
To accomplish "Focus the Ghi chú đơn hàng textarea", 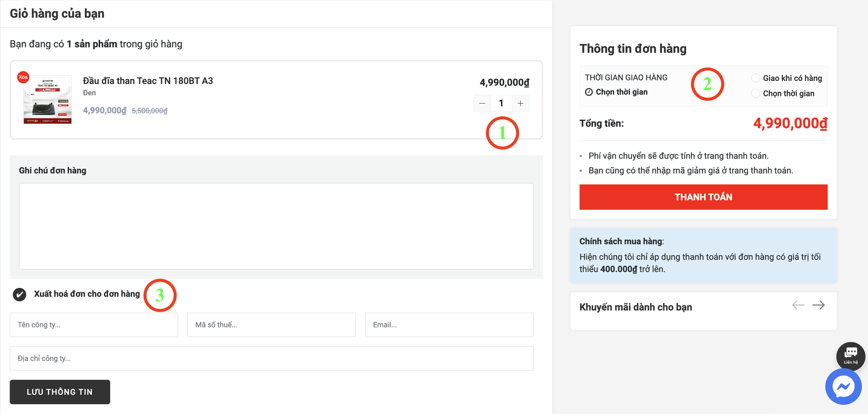I will (276, 226).
